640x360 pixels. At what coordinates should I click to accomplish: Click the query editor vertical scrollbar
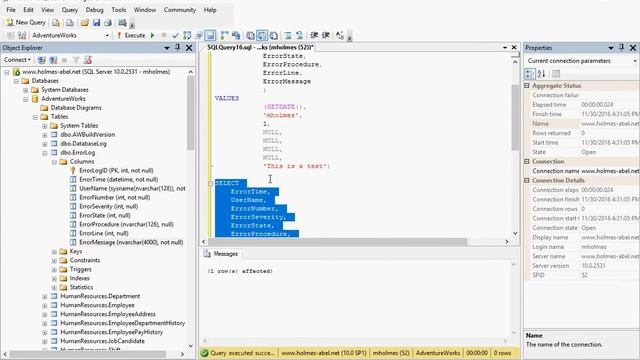pos(515,118)
